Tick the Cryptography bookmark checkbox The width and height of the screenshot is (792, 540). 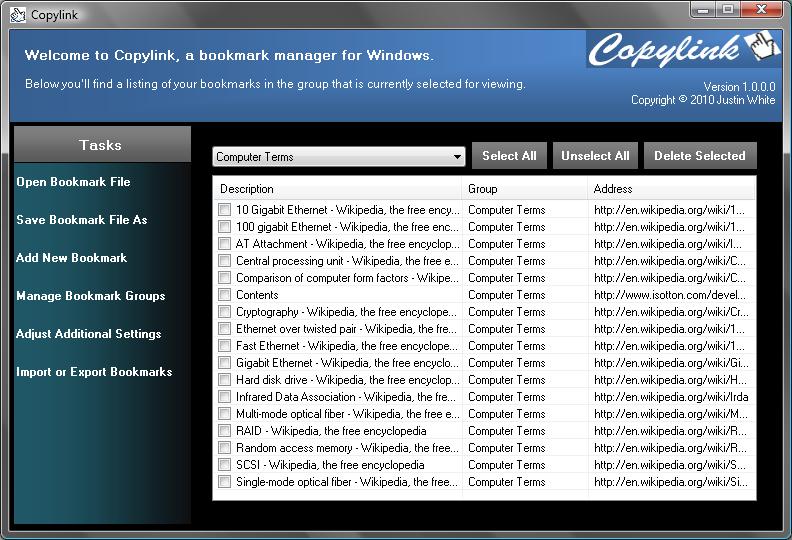coord(224,312)
